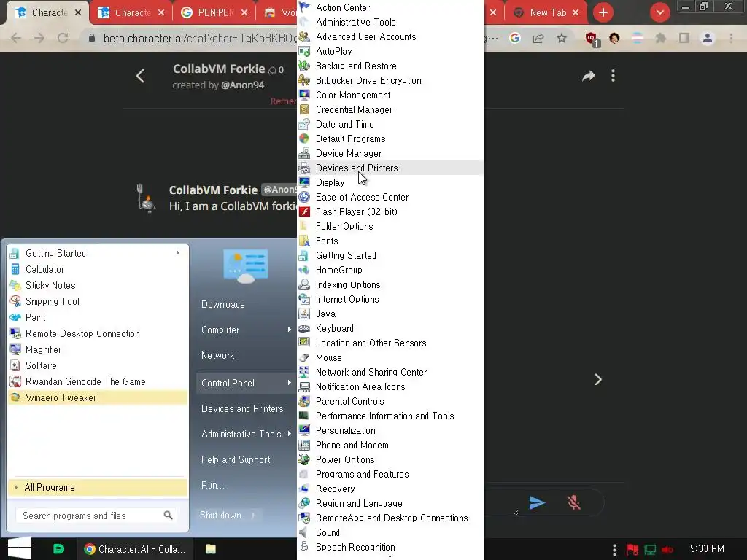747x560 pixels.
Task: Open Remote Desktop Connection entry
Action: [97, 333]
